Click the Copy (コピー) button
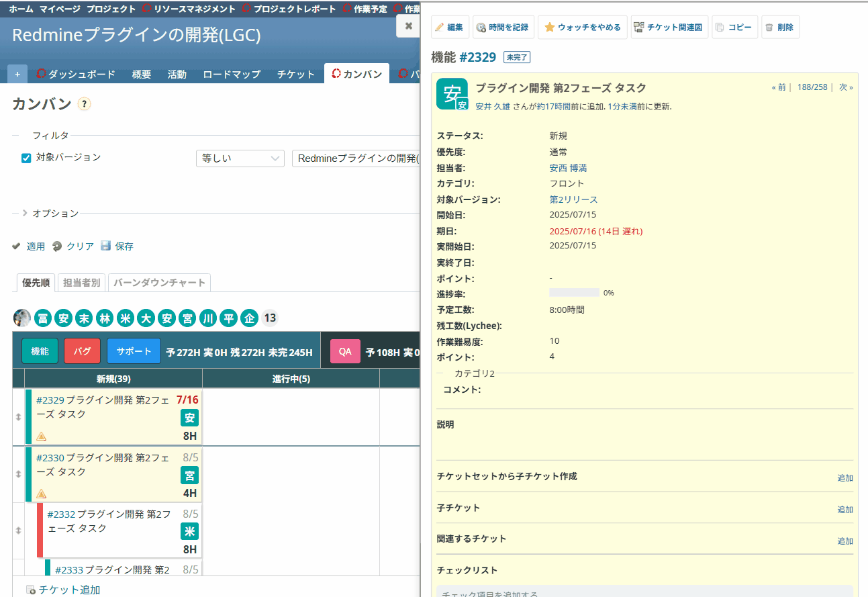This screenshot has height=597, width=868. [x=734, y=28]
